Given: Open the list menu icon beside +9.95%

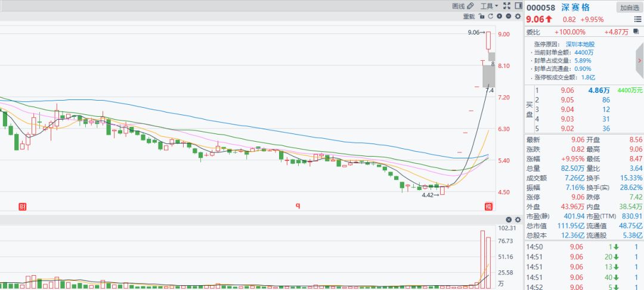Looking at the screenshot, I should 637,19.
